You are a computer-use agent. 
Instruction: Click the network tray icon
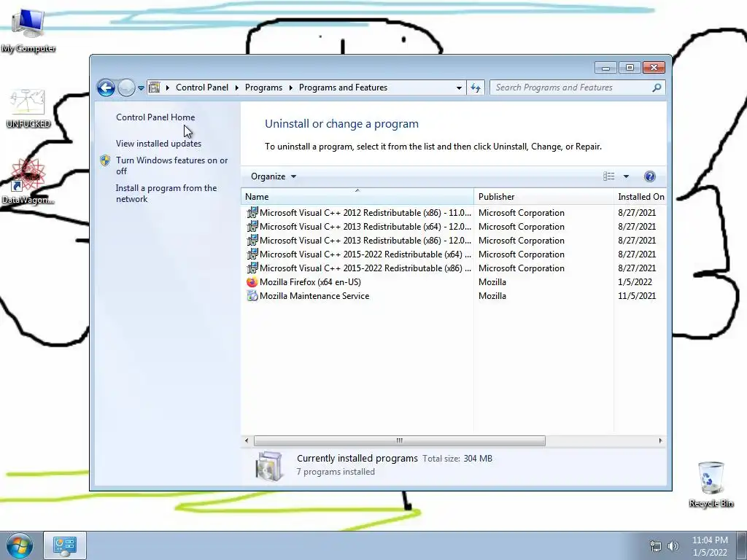point(656,546)
